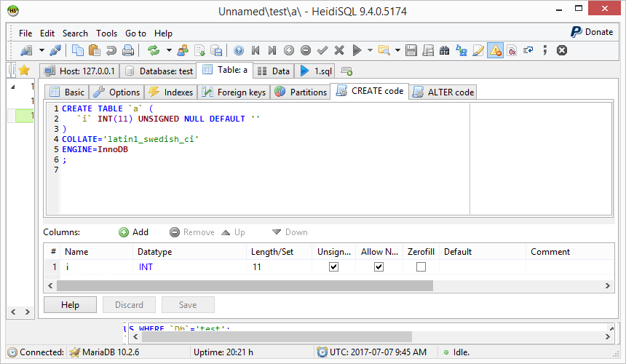626x364 pixels.
Task: Open the dropdown arrow beside Refresh
Action: [x=169, y=50]
